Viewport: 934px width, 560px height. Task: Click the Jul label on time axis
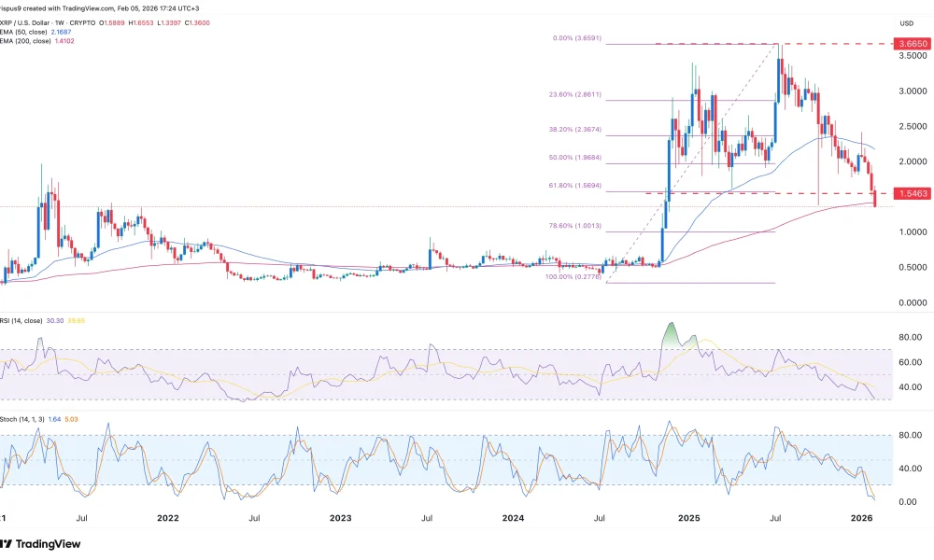point(83,516)
